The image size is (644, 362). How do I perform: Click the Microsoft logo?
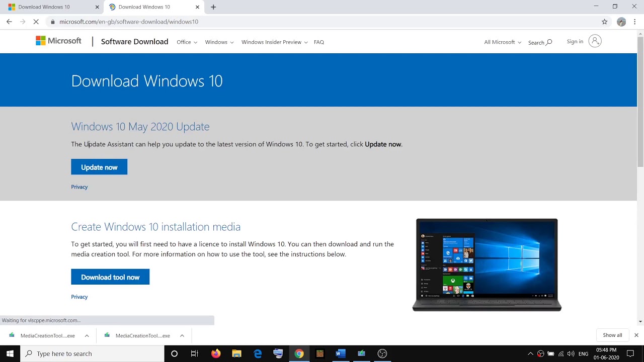pyautogui.click(x=58, y=41)
